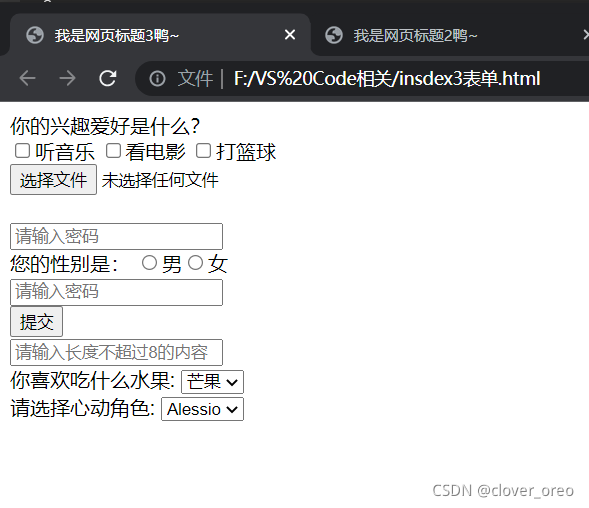Screen dimensions: 589x508
Task: Select the 女 radio button
Action: tap(195, 263)
